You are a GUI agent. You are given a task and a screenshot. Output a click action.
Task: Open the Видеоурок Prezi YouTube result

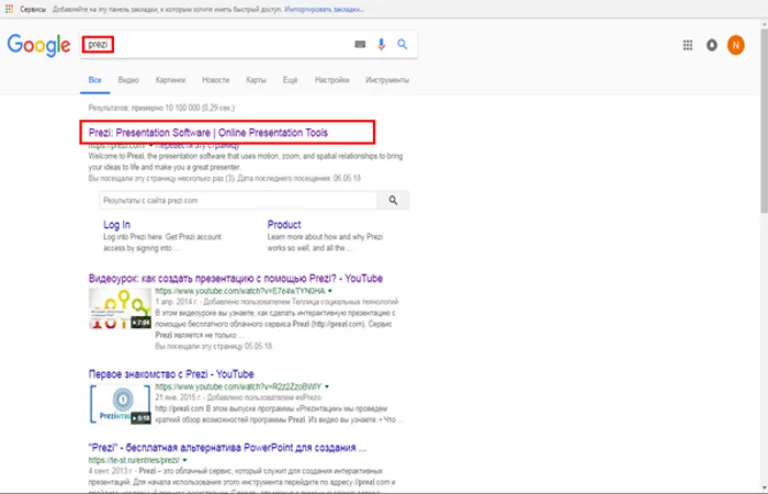pos(236,279)
